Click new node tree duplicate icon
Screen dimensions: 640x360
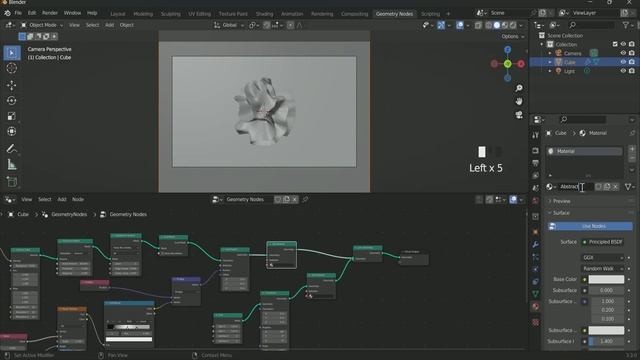tap(286, 200)
